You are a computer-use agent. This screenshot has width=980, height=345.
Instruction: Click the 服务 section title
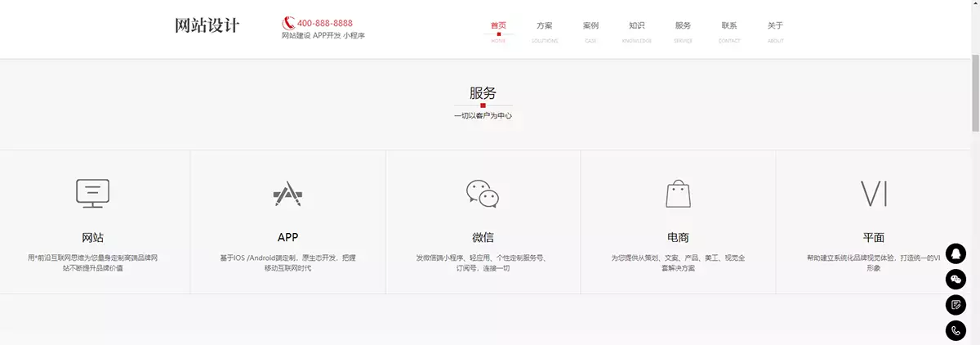pos(483,93)
